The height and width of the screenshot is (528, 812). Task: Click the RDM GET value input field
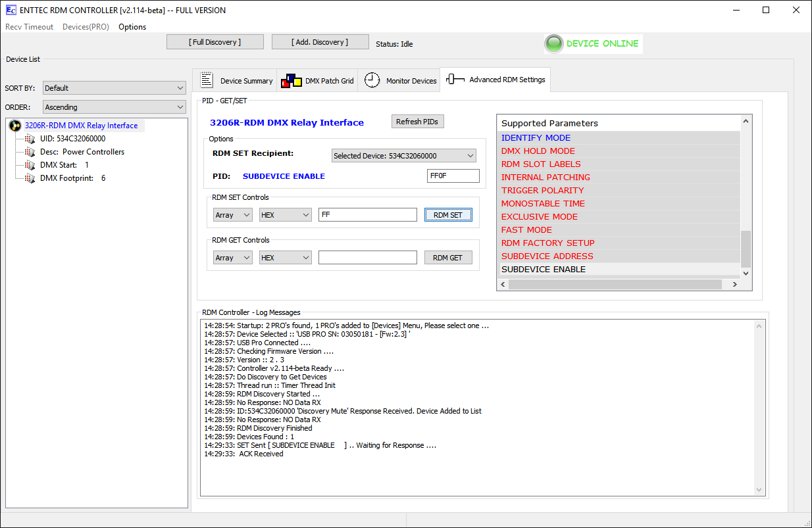point(367,258)
